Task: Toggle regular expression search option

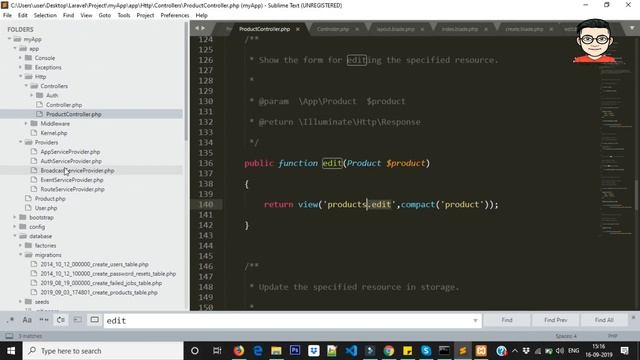Action: [x=10, y=320]
